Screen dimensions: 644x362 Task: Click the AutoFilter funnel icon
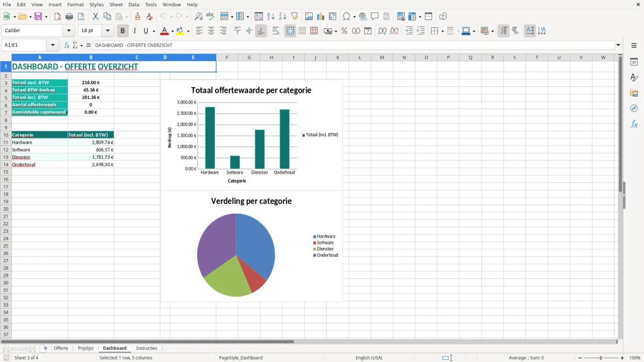point(294,17)
